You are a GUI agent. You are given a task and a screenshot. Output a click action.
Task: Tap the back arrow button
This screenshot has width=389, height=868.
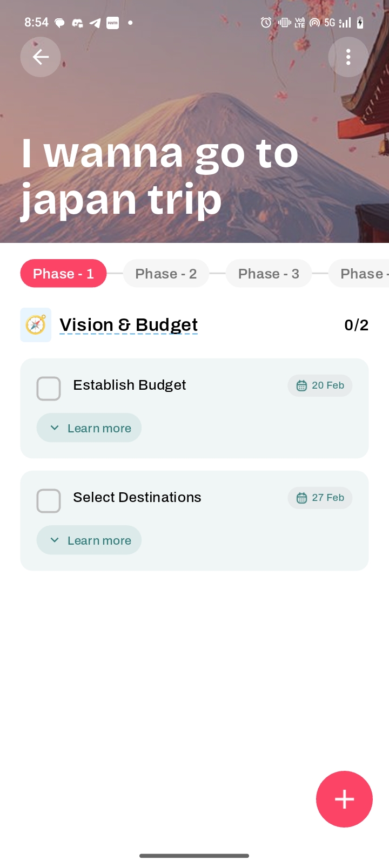tap(41, 57)
